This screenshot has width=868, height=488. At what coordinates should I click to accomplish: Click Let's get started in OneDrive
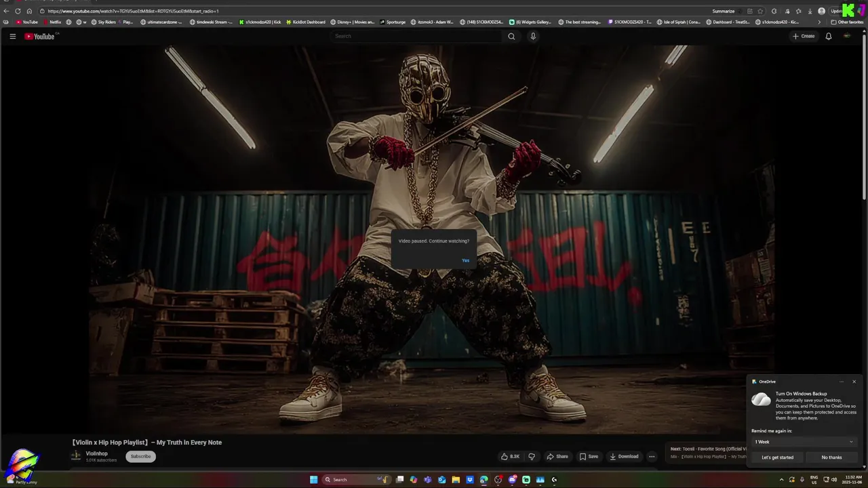[x=777, y=457]
